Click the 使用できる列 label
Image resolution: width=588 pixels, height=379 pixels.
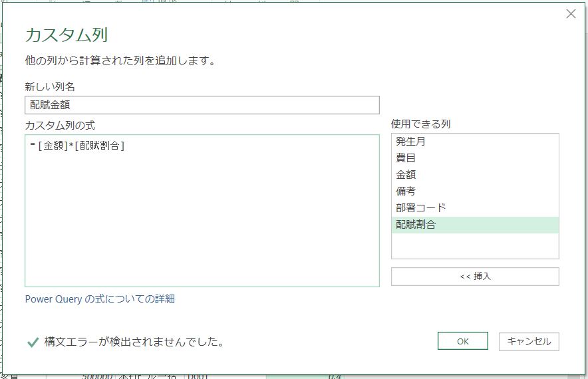pos(421,124)
